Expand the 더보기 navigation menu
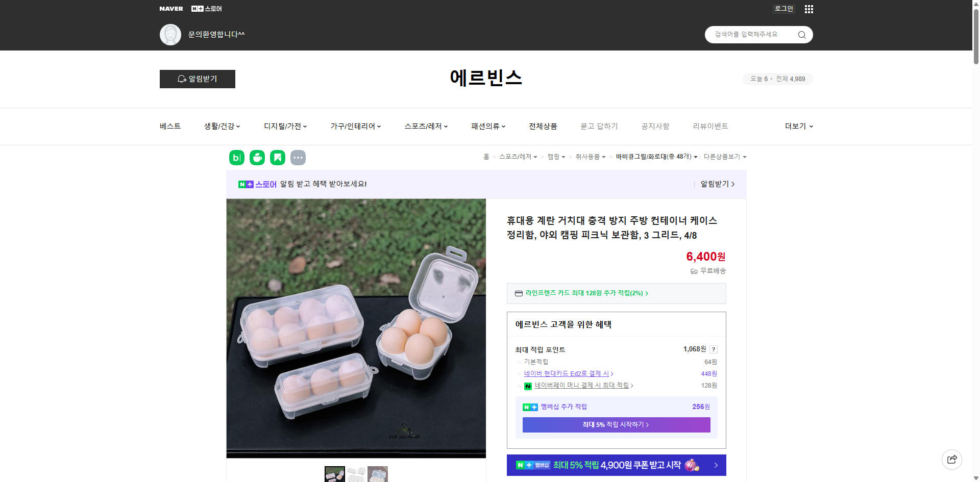 [x=798, y=126]
